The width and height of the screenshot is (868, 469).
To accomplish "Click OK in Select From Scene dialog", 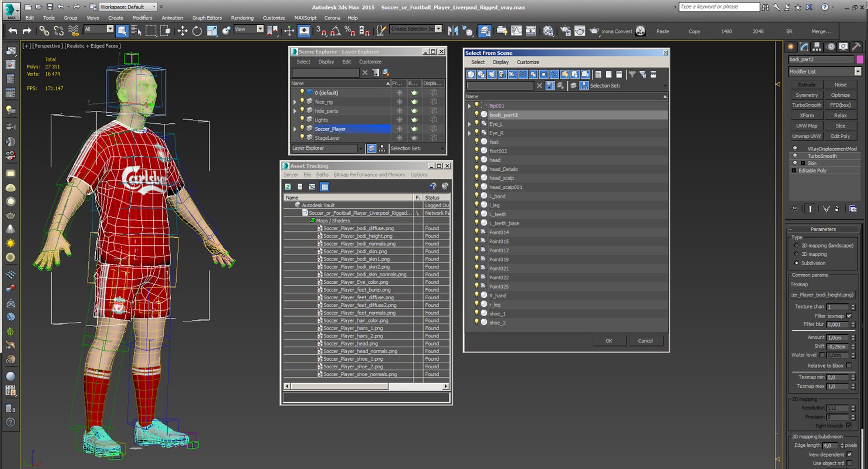I will tap(609, 341).
